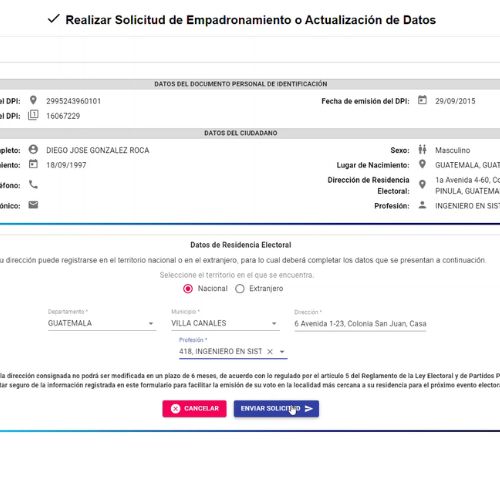The width and height of the screenshot is (500, 500).
Task: Click the person icon next to Profesión label
Action: pos(422,205)
